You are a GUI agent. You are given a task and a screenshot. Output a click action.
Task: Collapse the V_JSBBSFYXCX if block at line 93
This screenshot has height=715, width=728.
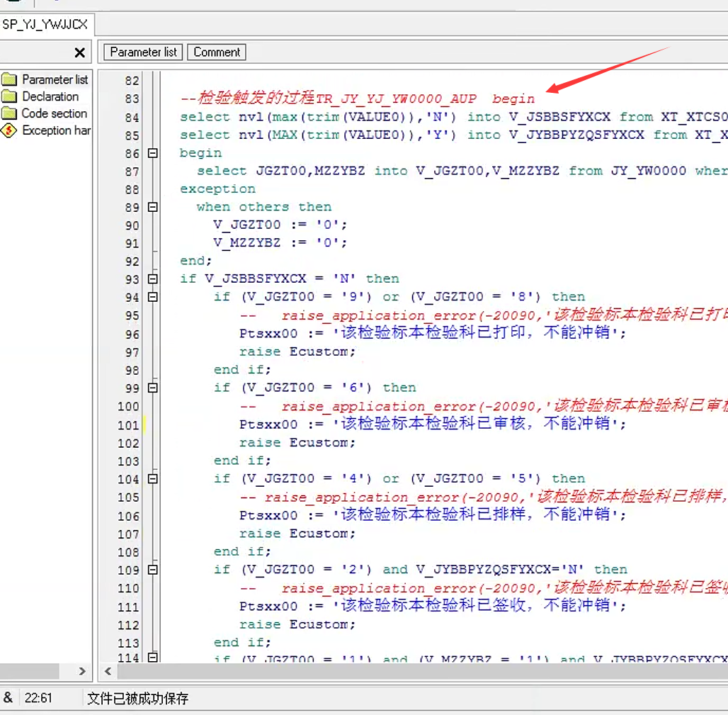click(152, 279)
